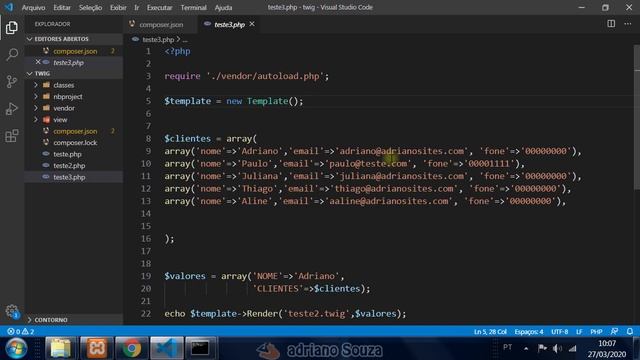
Task: Open teste.php file in explorer
Action: coord(67,154)
